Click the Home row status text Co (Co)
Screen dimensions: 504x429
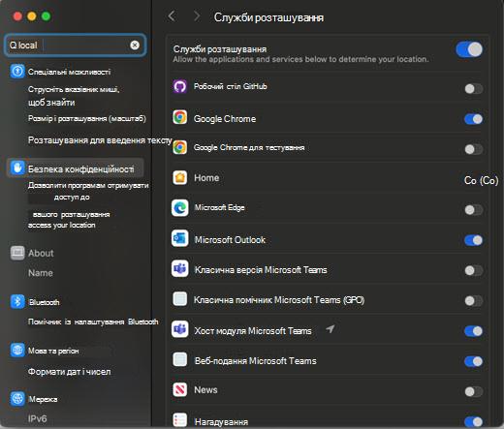pos(481,180)
